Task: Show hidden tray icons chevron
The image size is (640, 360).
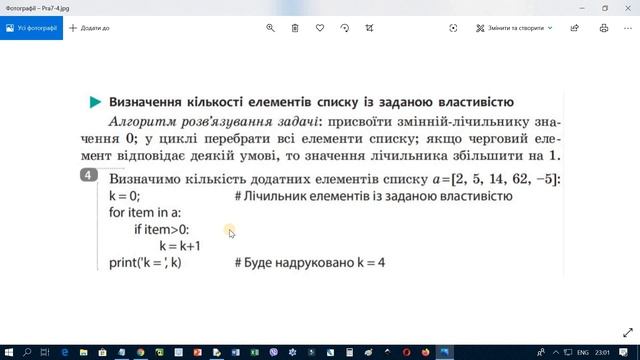Action: (x=556, y=352)
